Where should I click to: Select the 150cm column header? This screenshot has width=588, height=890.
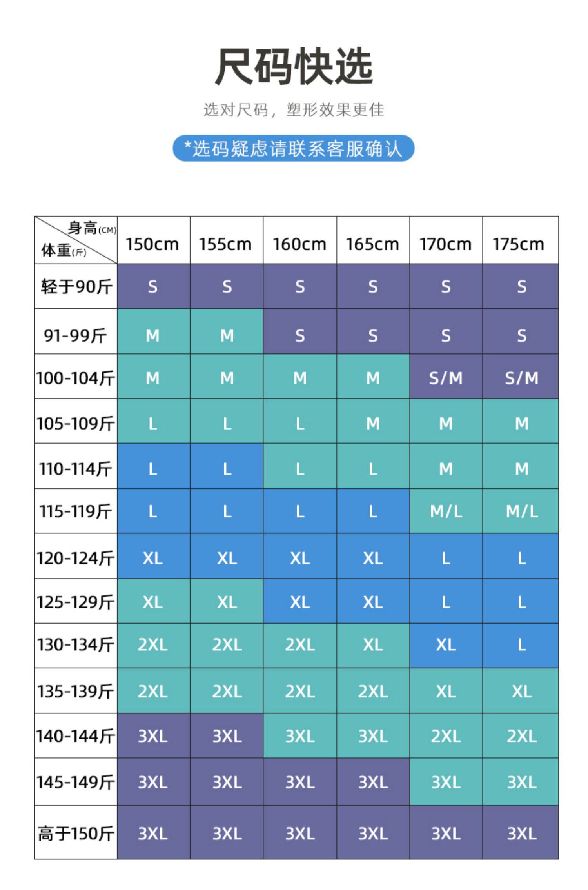click(152, 244)
